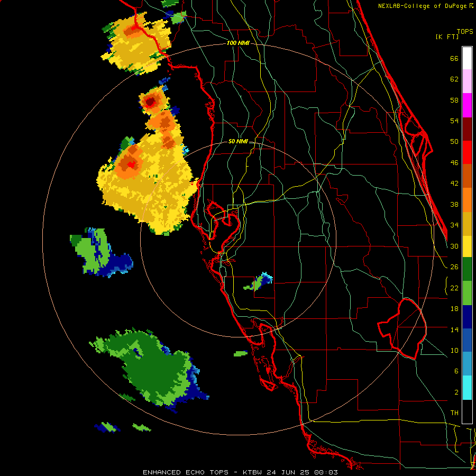476x476 pixels.
Task: Click the 30 value in the legend
Action: (454, 246)
